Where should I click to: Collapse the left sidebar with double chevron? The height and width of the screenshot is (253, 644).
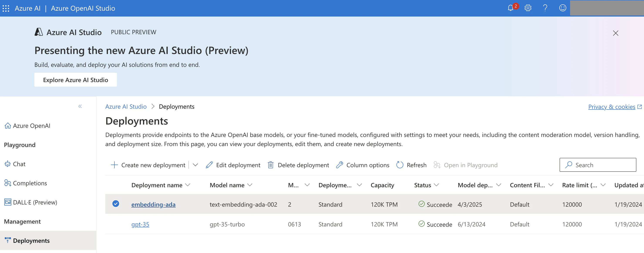80,106
